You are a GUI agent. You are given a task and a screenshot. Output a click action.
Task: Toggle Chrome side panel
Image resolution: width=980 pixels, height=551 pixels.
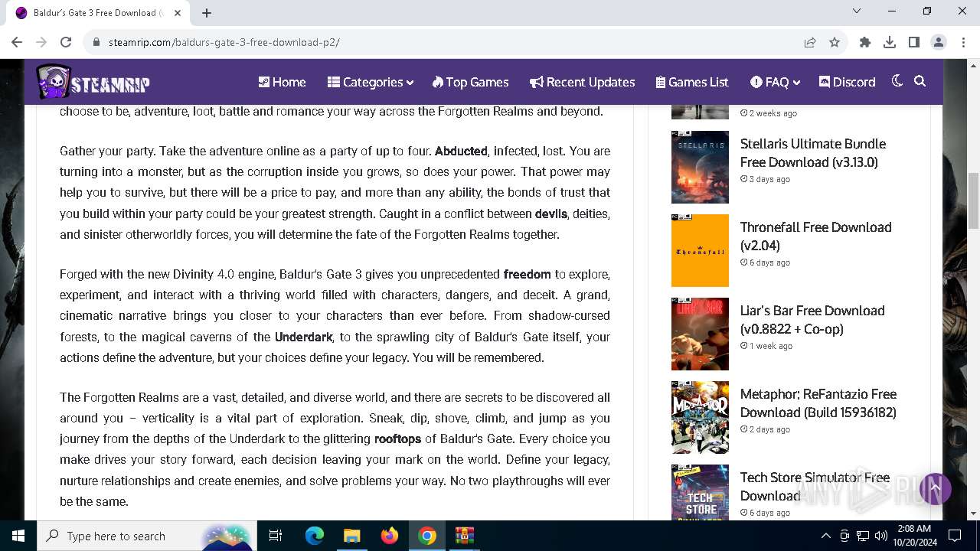914,42
